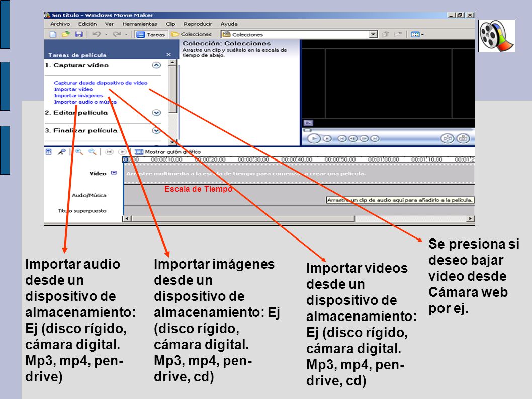The image size is (532, 399).
Task: Rewind the timeline to start
Action: 109,152
